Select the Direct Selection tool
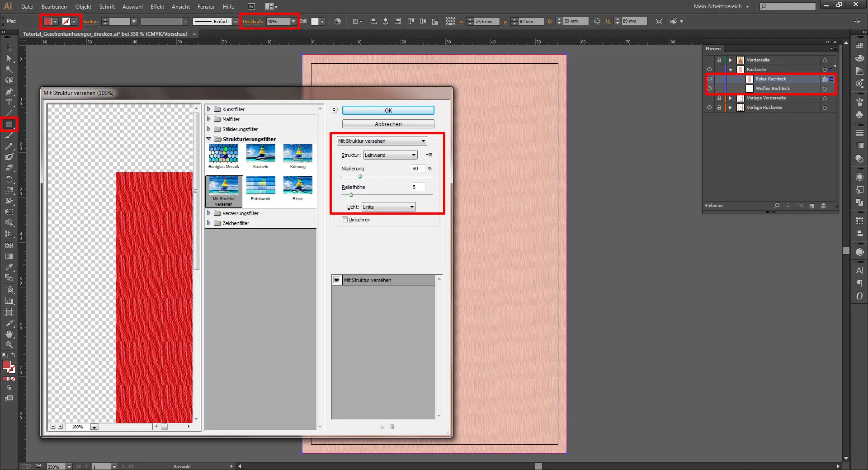Screen dimensions: 868x470 (9, 58)
